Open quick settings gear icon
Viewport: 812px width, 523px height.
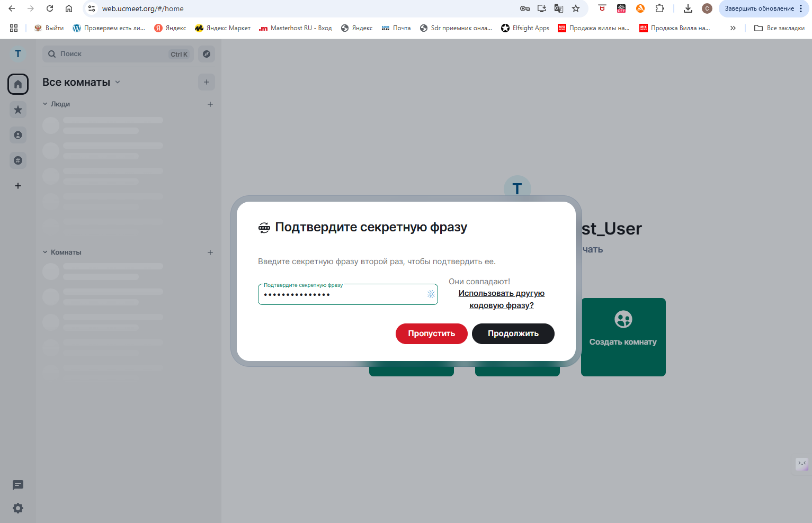(x=17, y=508)
